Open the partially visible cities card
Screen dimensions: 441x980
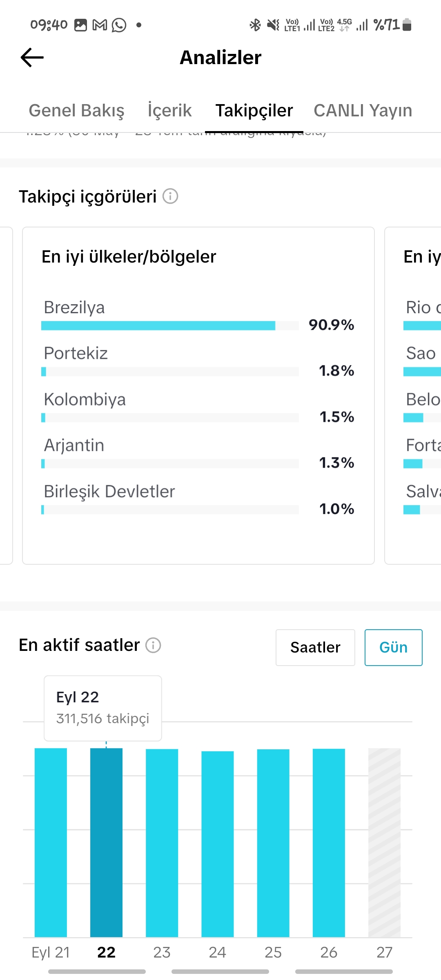(x=413, y=396)
